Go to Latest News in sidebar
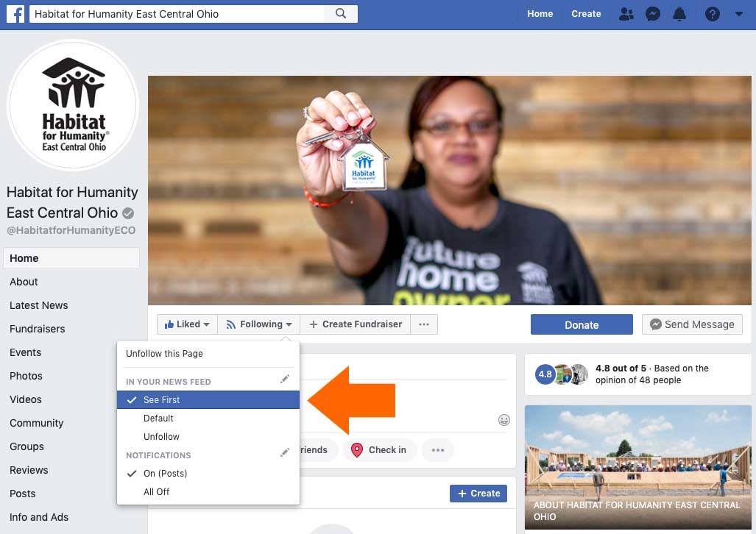The width and height of the screenshot is (756, 534). (71, 305)
